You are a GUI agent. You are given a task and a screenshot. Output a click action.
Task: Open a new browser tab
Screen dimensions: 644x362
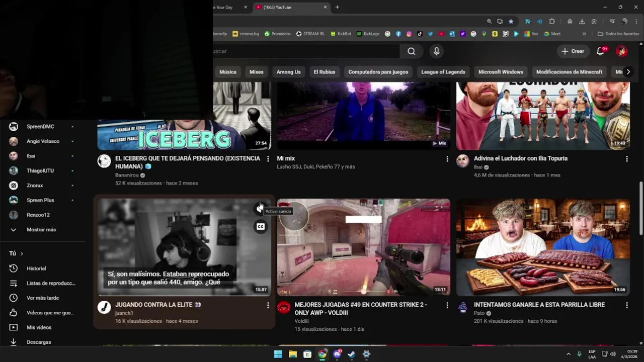(x=337, y=7)
